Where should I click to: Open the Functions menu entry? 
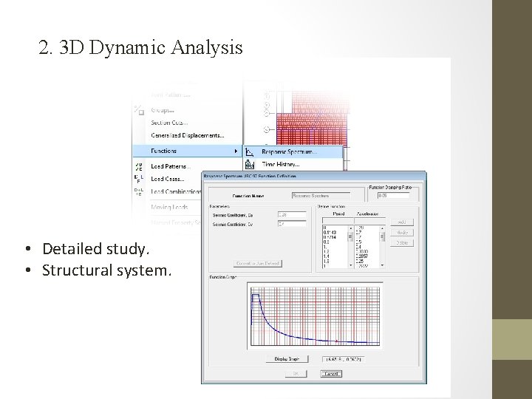pos(188,151)
